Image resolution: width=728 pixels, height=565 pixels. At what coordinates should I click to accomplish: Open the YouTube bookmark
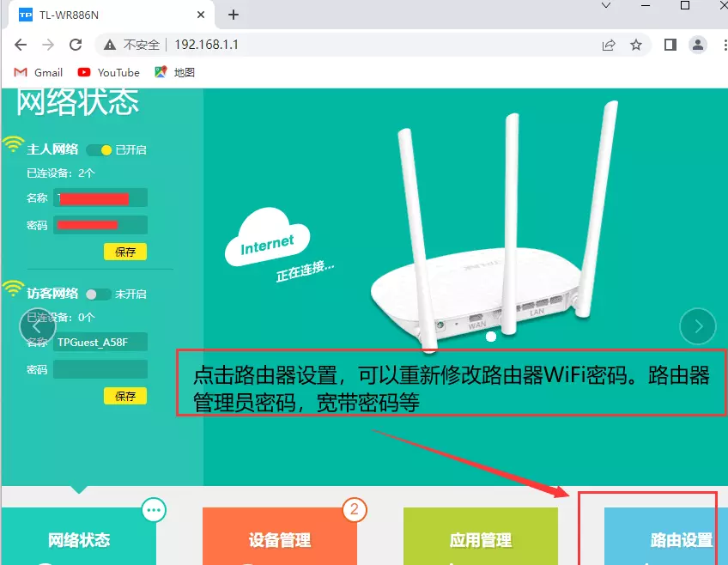[x=109, y=72]
